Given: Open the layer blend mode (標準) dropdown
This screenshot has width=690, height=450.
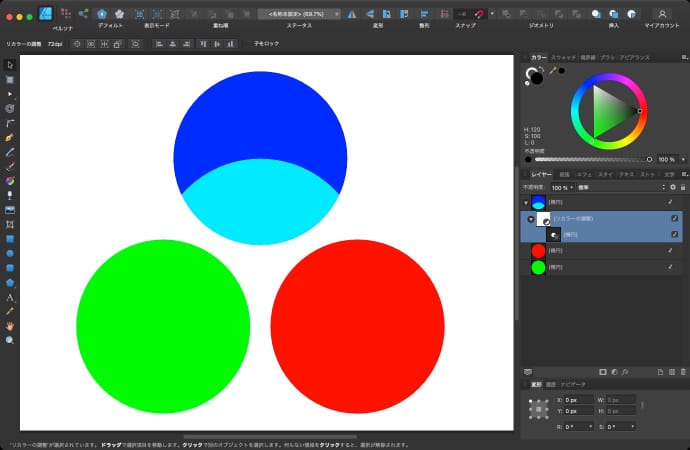Looking at the screenshot, I should 620,187.
